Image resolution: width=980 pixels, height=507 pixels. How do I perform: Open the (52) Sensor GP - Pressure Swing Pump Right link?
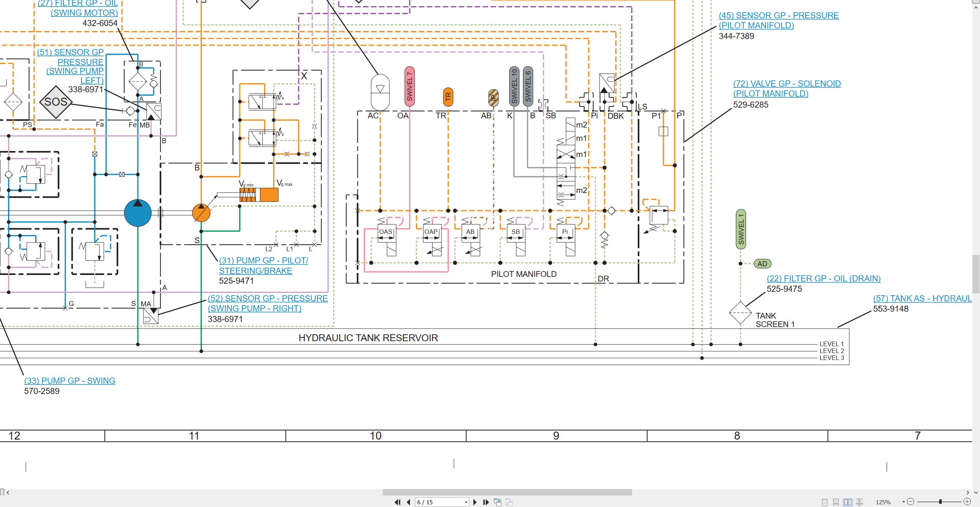click(268, 303)
